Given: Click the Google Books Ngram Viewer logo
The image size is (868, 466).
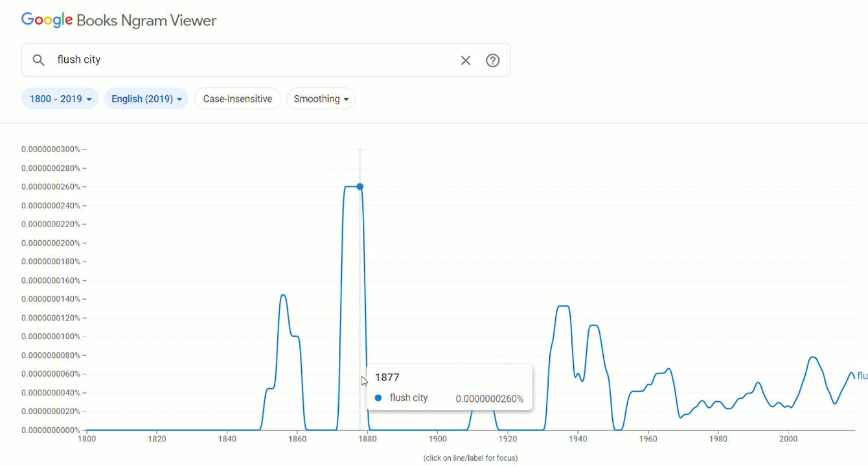Looking at the screenshot, I should coord(119,21).
